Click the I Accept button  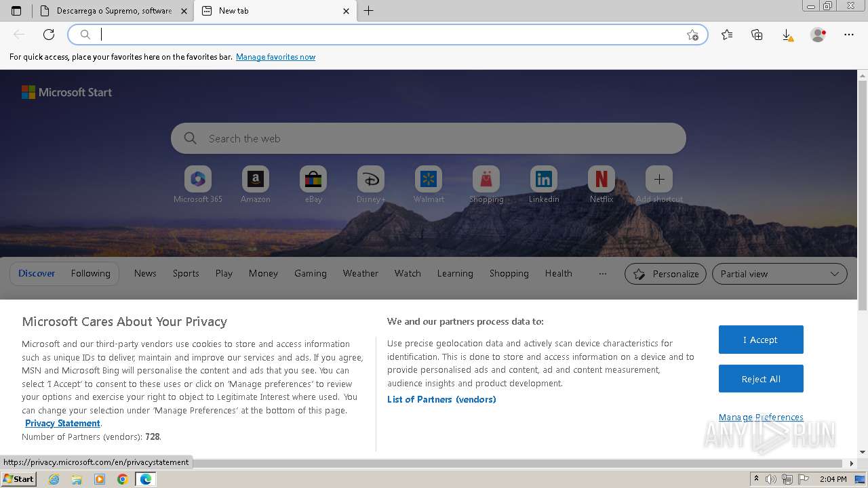tap(761, 340)
